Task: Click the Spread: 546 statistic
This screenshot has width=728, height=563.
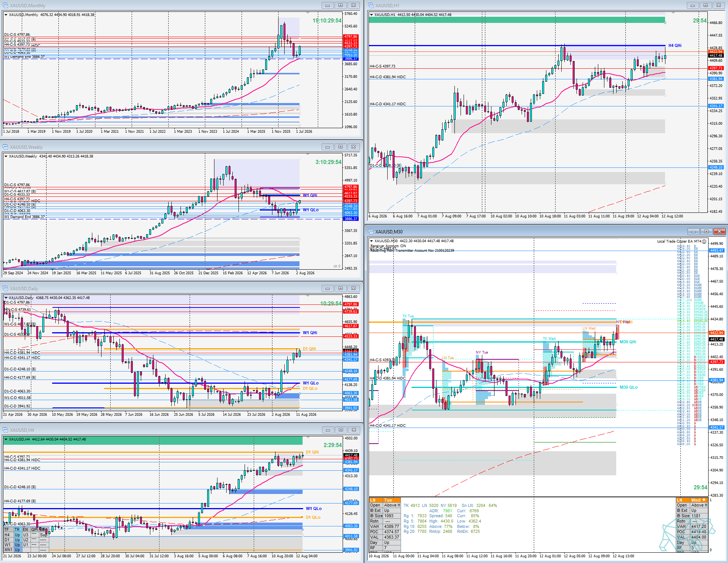Action: coord(441,516)
